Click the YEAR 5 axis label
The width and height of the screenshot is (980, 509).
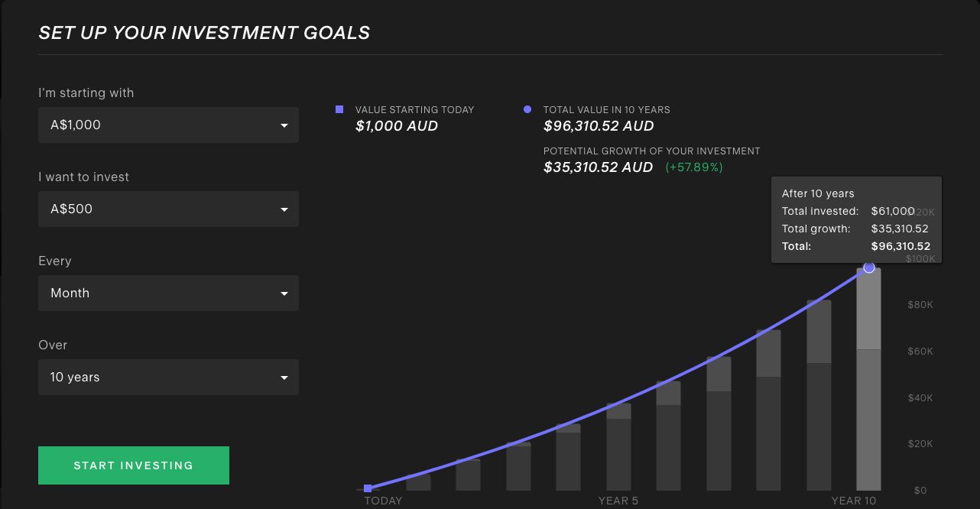point(618,501)
